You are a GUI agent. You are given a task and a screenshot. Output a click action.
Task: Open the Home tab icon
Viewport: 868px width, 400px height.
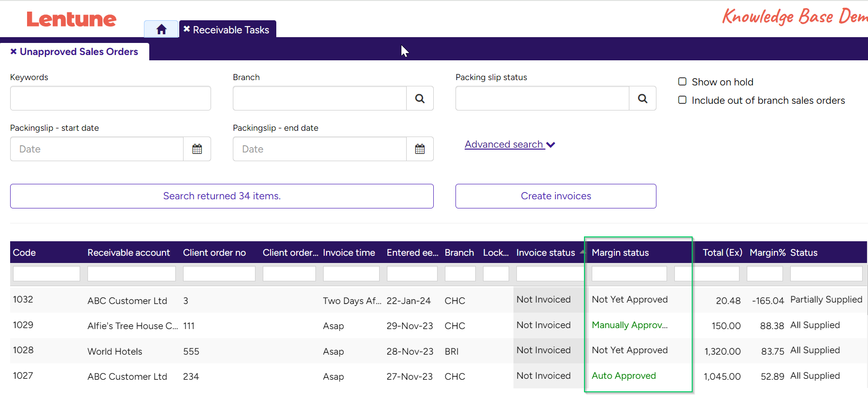tap(161, 29)
